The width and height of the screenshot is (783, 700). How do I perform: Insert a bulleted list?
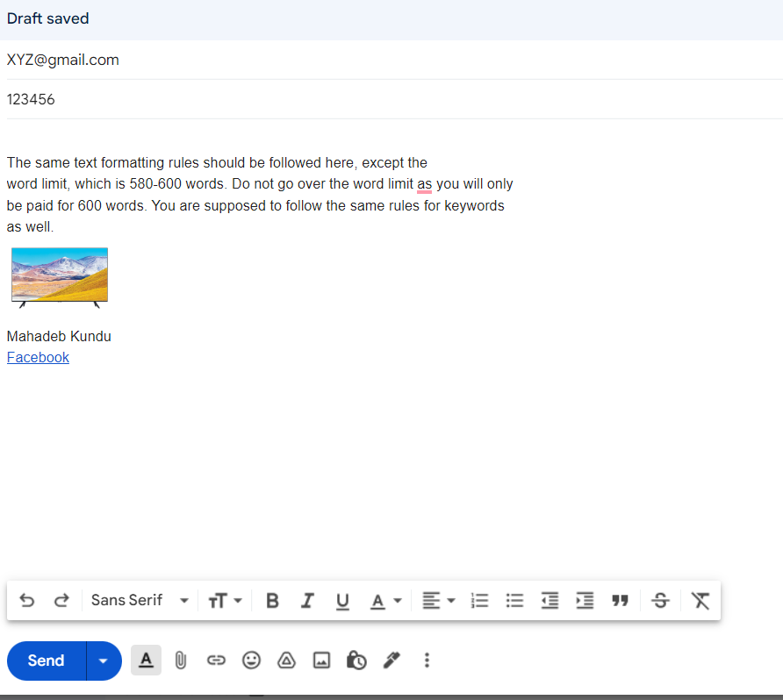click(514, 600)
